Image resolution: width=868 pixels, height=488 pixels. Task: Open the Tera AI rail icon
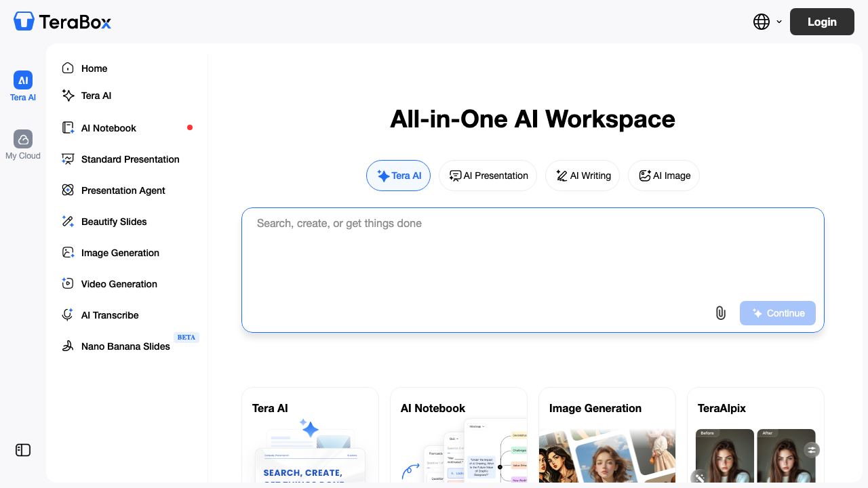(x=23, y=80)
